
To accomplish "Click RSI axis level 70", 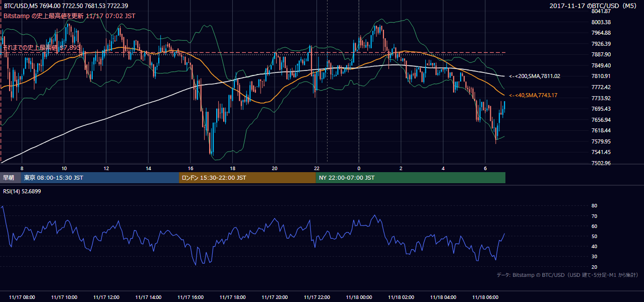I will 594,216.
